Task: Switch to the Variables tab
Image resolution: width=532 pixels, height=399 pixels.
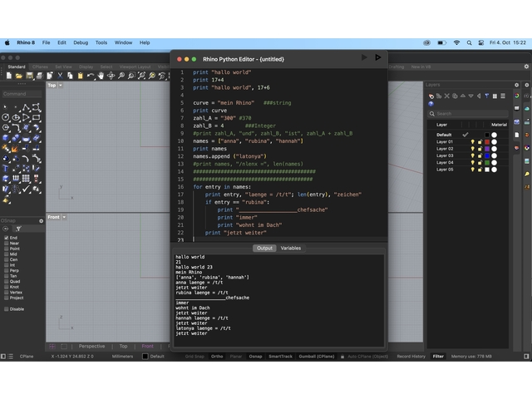Action: [x=291, y=248]
